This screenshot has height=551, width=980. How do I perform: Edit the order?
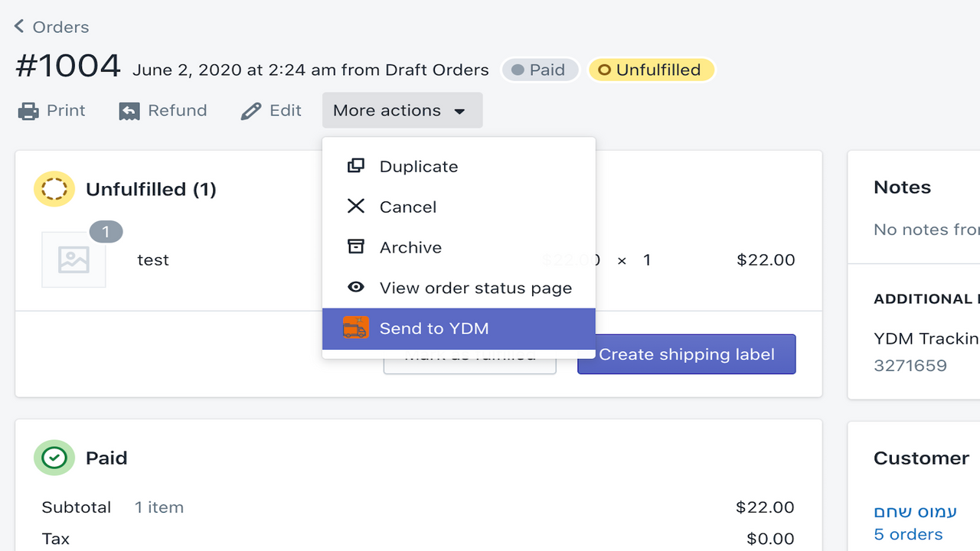point(271,111)
